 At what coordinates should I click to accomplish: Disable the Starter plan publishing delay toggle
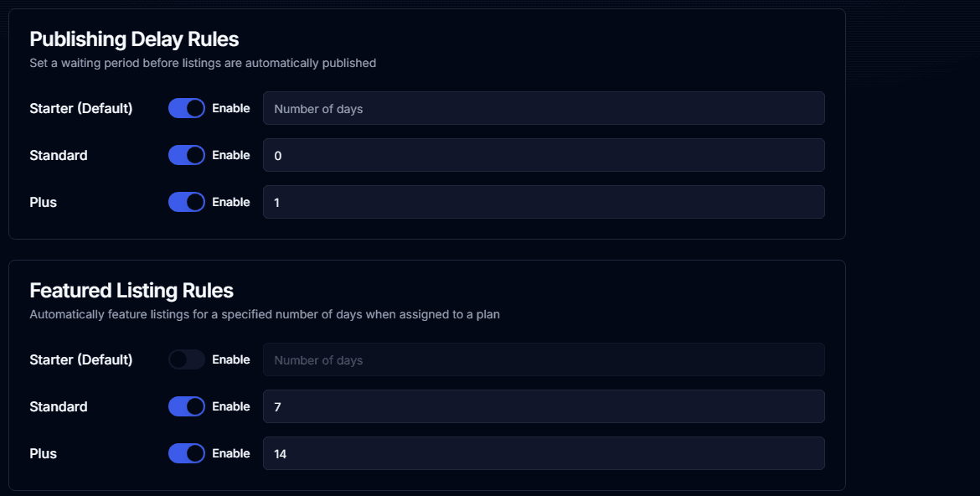point(186,108)
